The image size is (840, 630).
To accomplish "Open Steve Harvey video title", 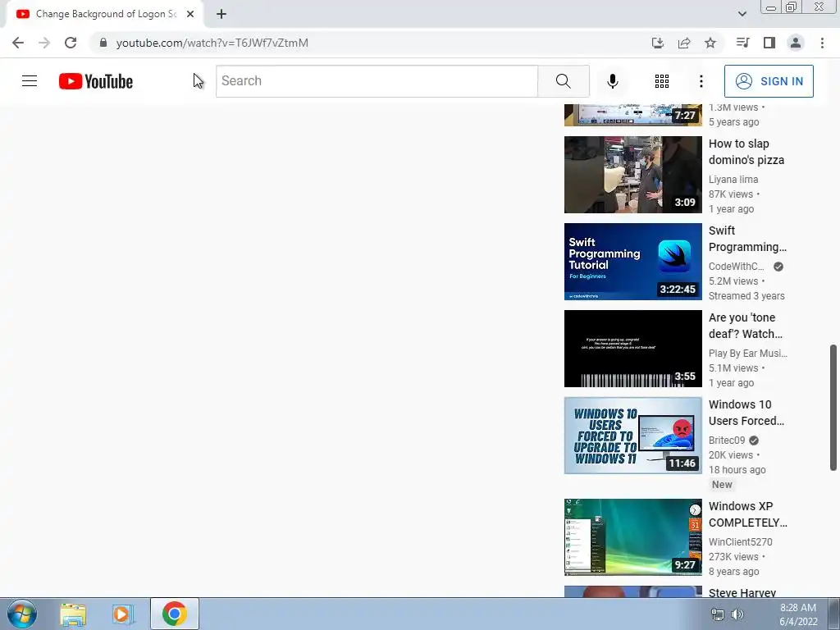I will point(742,592).
